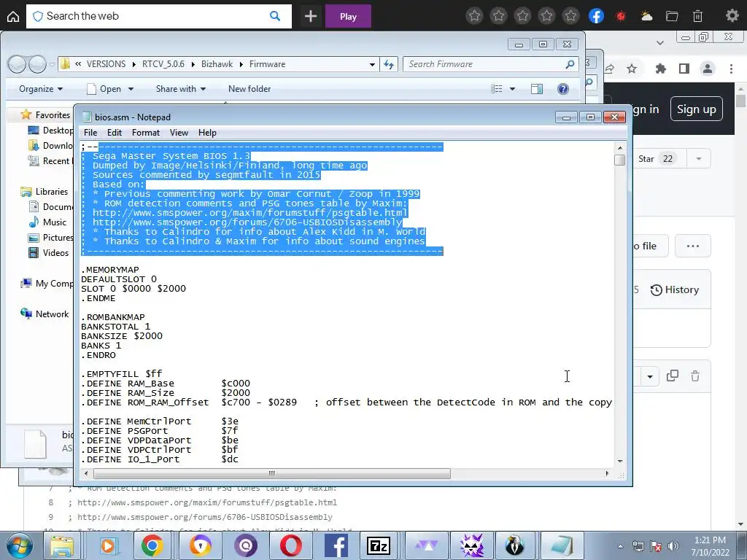Screen dimensions: 747x560
Task: Expand the view options arrow in Explorer
Action: pos(513,89)
